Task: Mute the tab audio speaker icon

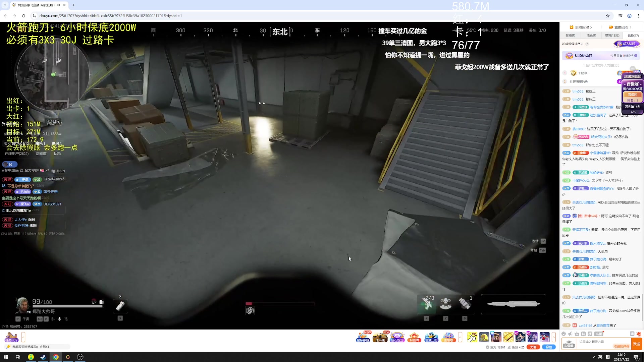Action: pos(58,5)
